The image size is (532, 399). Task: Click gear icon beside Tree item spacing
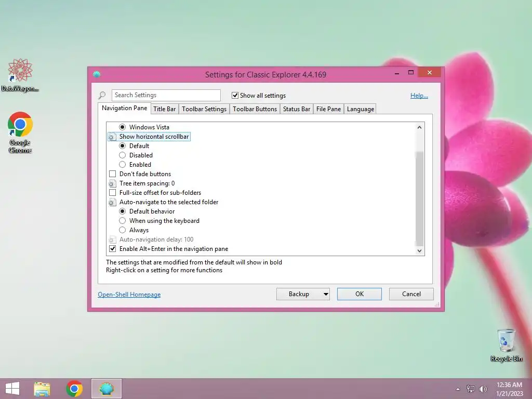click(x=112, y=183)
